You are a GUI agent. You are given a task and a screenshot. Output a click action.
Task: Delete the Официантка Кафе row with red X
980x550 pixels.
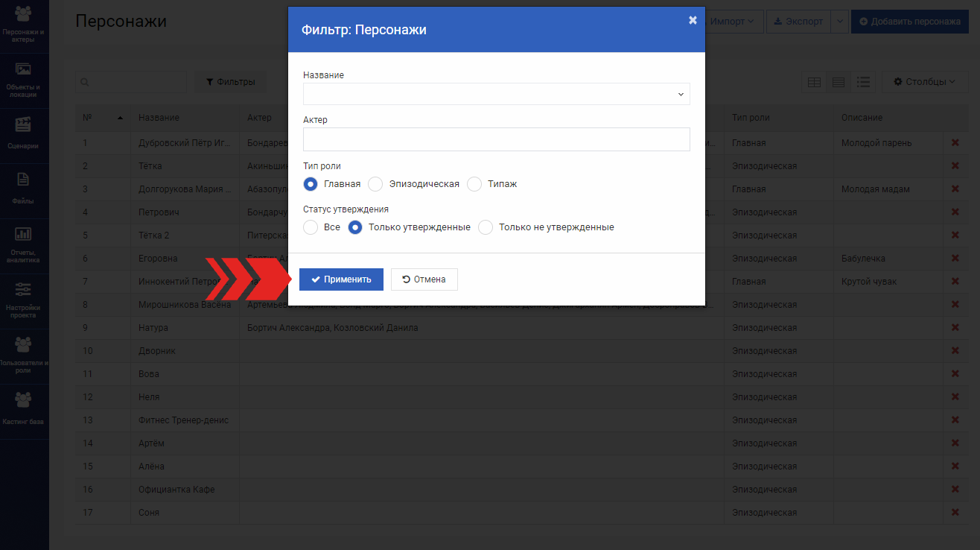[955, 489]
